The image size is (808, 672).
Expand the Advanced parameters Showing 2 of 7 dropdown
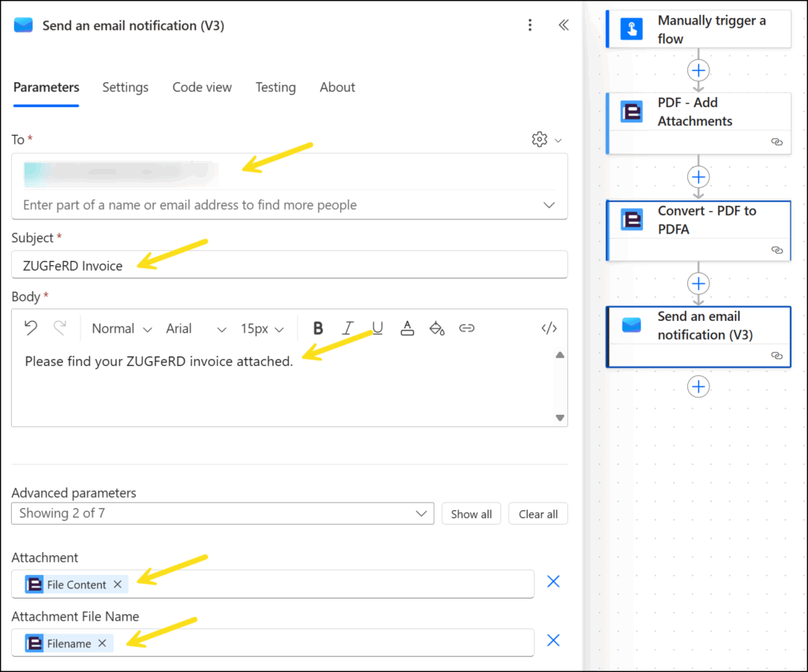click(x=223, y=513)
